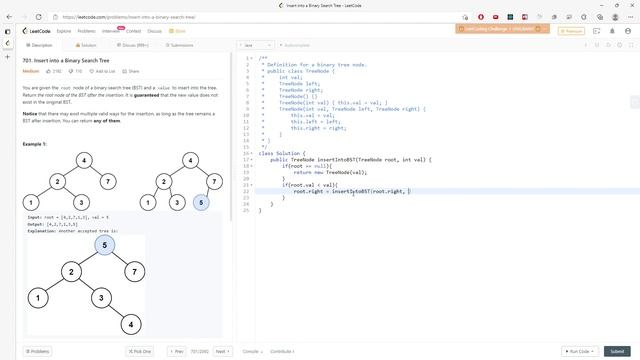This screenshot has width=640, height=360.
Task: Click the thumbs-up like icon
Action: click(x=48, y=71)
